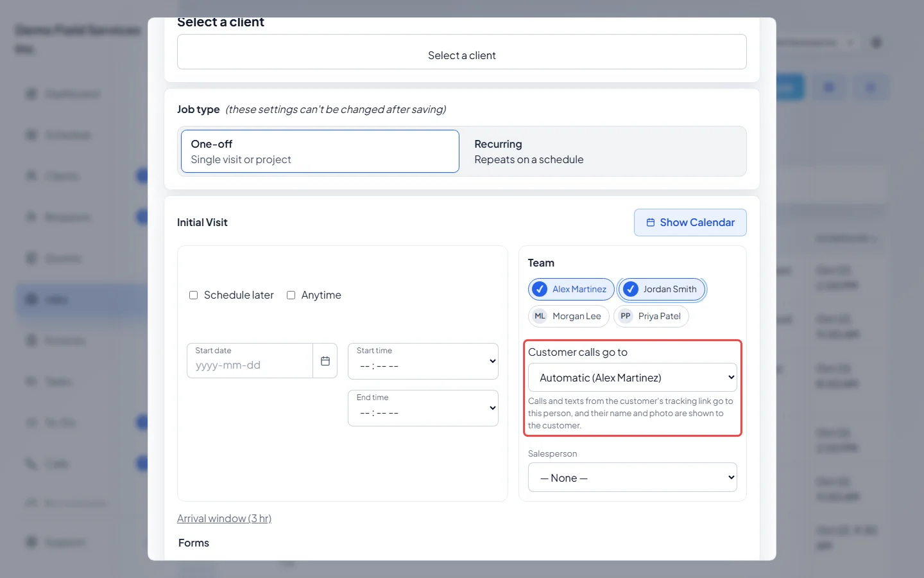Open the End time dropdown

pyautogui.click(x=424, y=408)
